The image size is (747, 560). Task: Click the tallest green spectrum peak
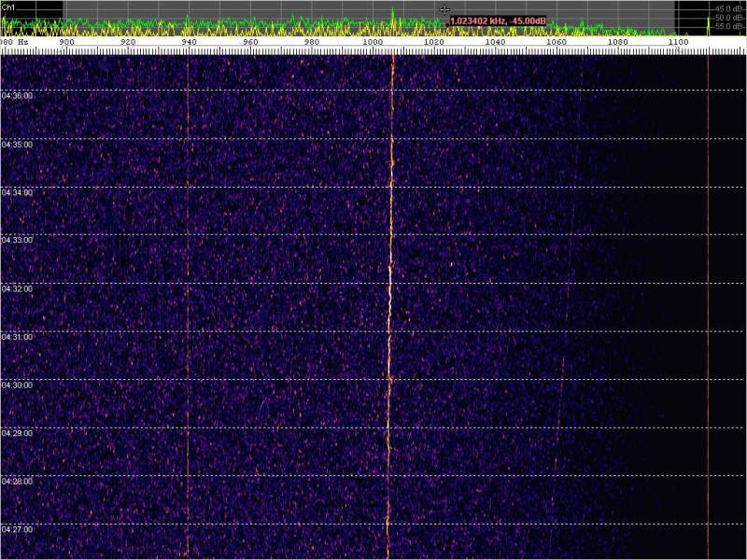(x=392, y=11)
